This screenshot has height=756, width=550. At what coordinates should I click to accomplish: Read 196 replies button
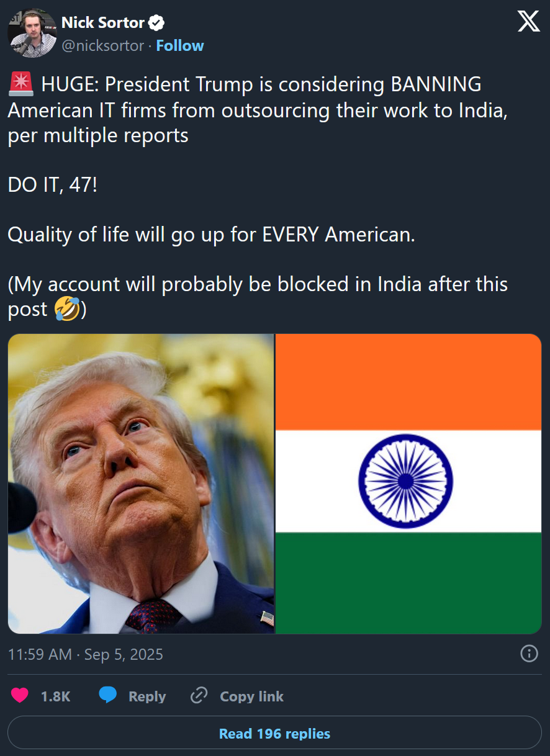click(x=274, y=734)
